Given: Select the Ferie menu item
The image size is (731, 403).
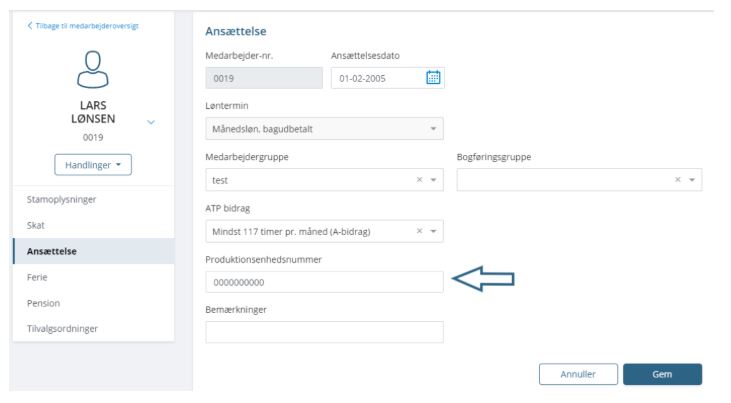Looking at the screenshot, I should point(37,276).
